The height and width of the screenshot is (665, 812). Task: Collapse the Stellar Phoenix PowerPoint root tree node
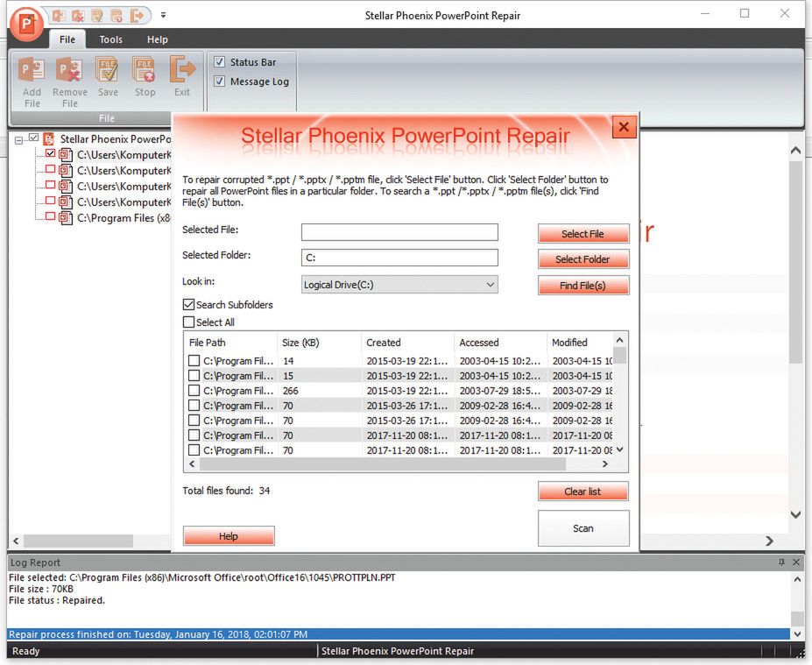[18, 140]
